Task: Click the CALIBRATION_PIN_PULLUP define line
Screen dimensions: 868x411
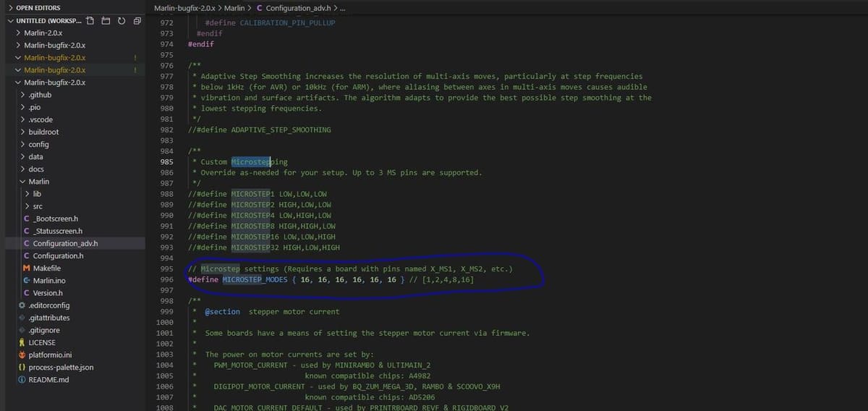Action: coord(271,22)
